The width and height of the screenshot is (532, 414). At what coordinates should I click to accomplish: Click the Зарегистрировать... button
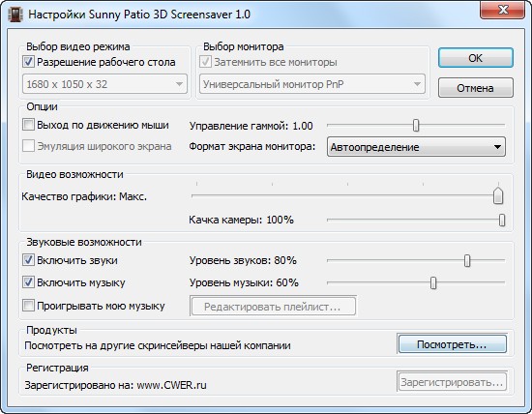pos(452,382)
